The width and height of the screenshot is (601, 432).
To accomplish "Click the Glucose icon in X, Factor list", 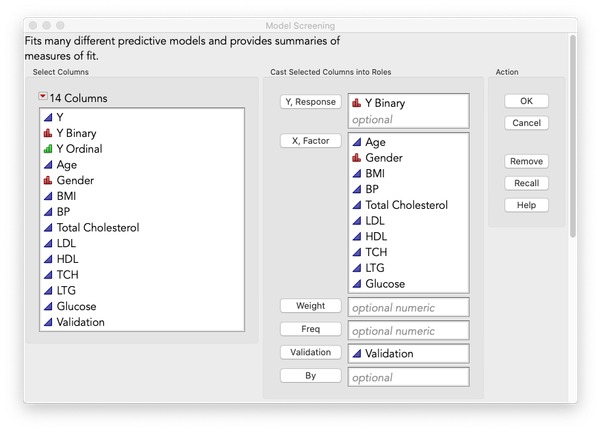I will tap(356, 284).
